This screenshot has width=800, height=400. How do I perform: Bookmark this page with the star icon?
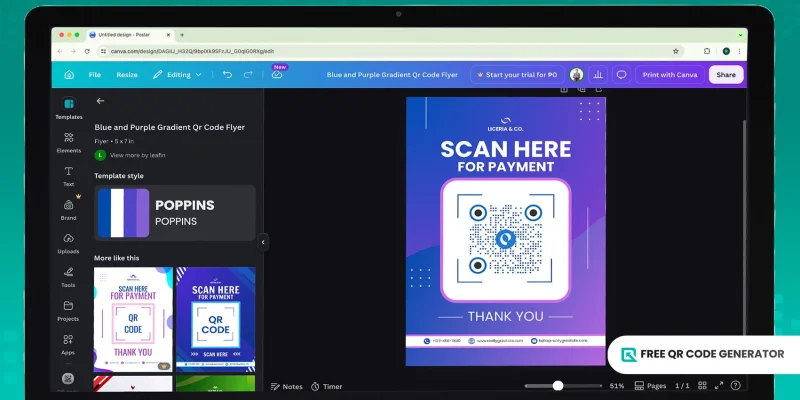676,51
